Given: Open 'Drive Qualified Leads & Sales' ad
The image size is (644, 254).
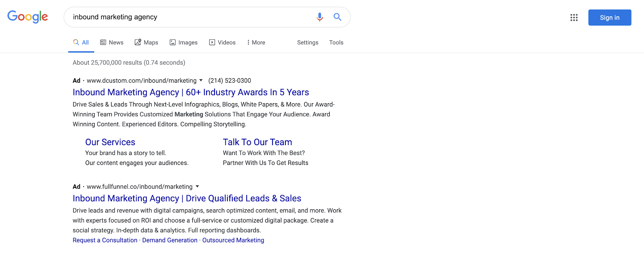Looking at the screenshot, I should (187, 198).
